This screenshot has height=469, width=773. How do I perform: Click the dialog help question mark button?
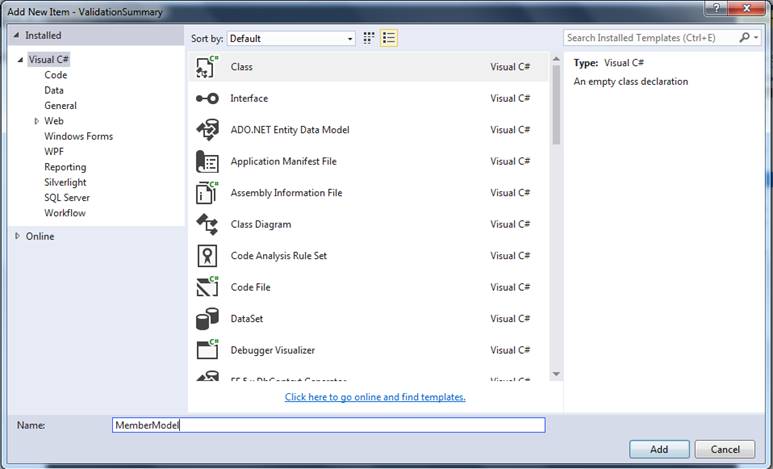[716, 8]
